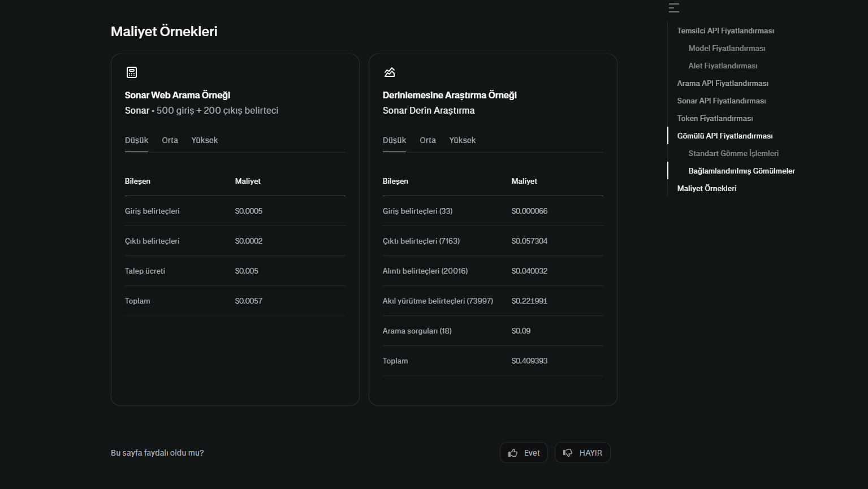
Task: Click the Evet feedback button
Action: 524,453
